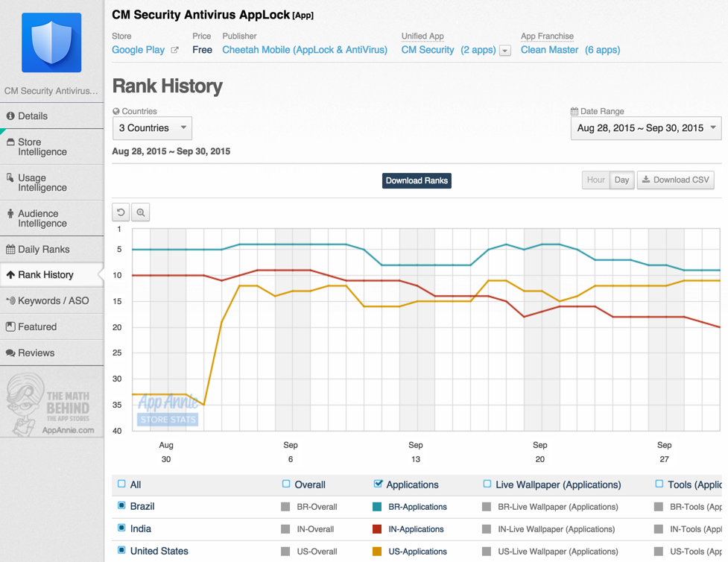The height and width of the screenshot is (562, 728).
Task: Click the Daily Ranks calendar icon
Action: 10,250
